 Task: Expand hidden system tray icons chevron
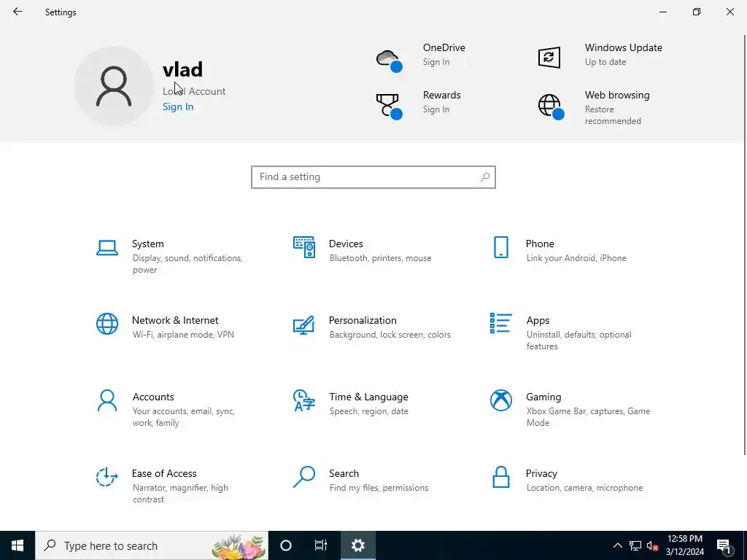pos(617,545)
